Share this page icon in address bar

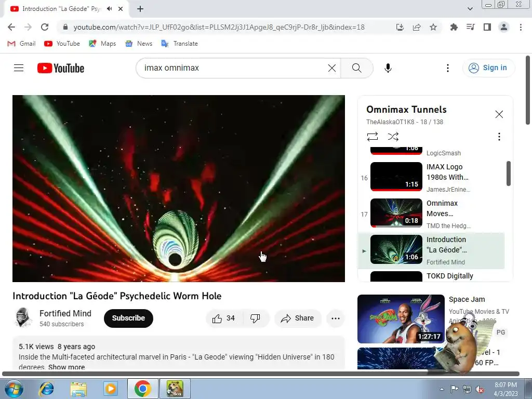[x=417, y=27]
